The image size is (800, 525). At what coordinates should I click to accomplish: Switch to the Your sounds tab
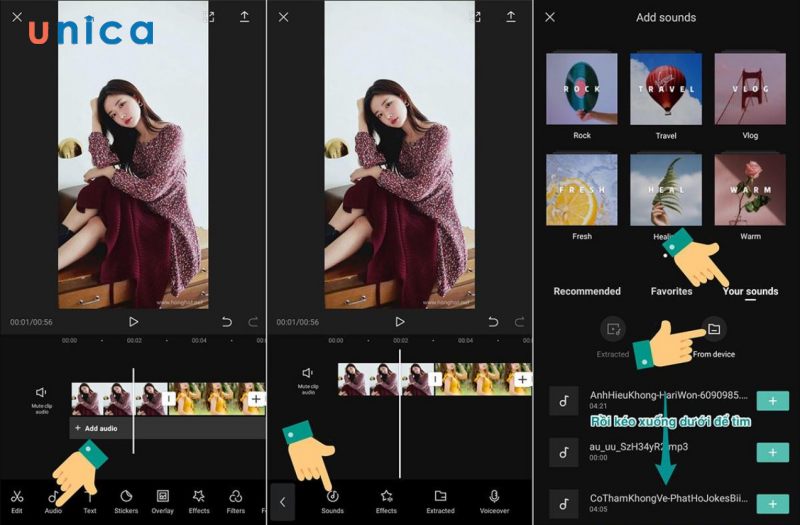point(750,291)
